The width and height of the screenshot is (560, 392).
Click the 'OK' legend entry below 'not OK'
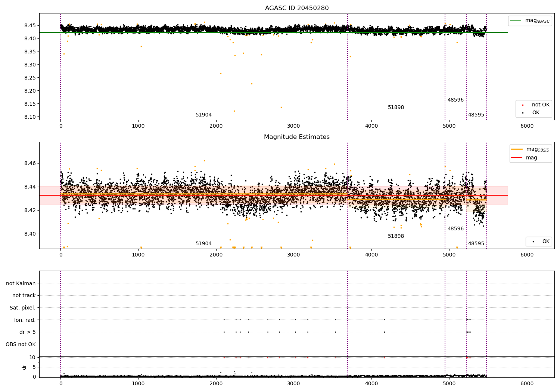[536, 113]
